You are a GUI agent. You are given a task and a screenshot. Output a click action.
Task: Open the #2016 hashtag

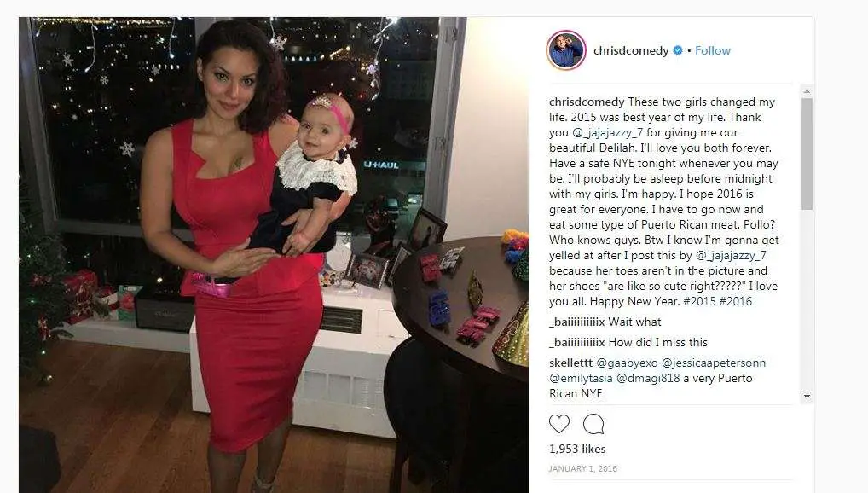(736, 301)
